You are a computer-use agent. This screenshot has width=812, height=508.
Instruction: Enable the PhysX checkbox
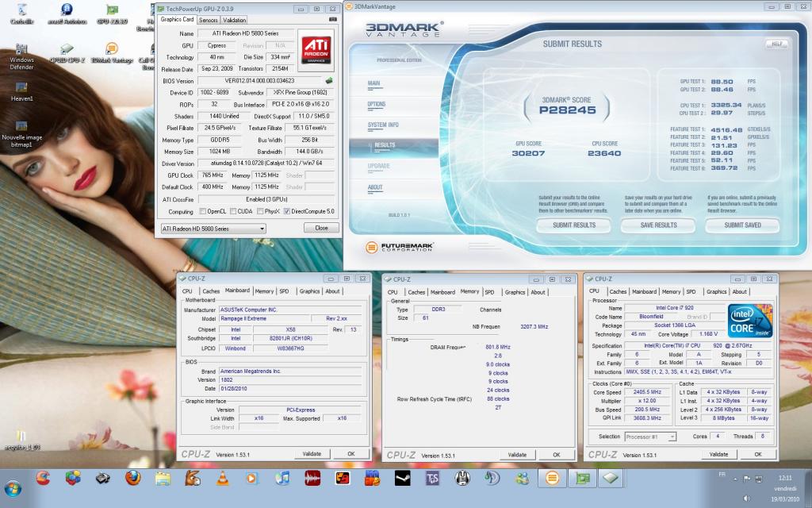tap(260, 211)
